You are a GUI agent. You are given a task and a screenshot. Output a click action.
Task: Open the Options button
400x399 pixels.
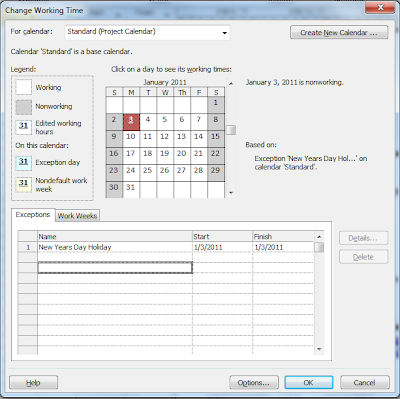click(254, 382)
